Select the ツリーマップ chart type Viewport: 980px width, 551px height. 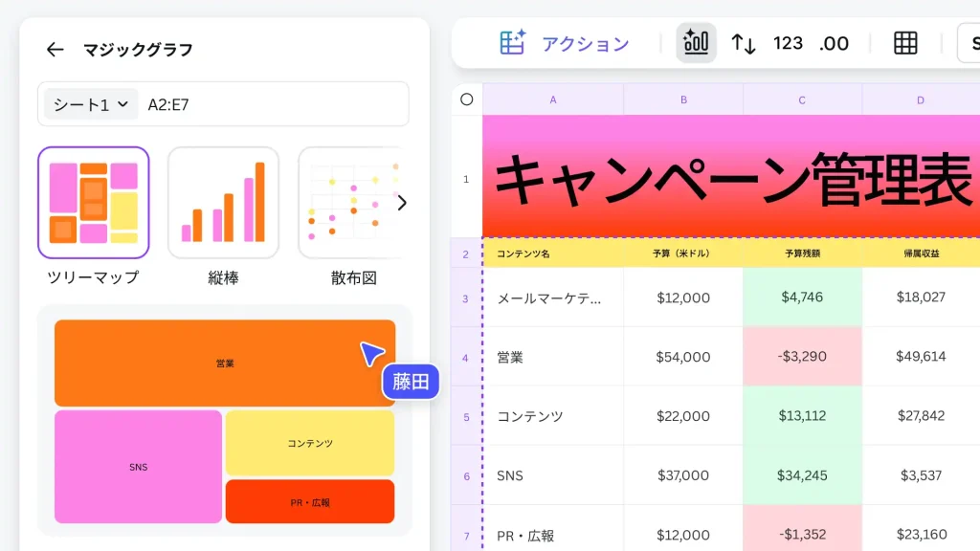94,203
